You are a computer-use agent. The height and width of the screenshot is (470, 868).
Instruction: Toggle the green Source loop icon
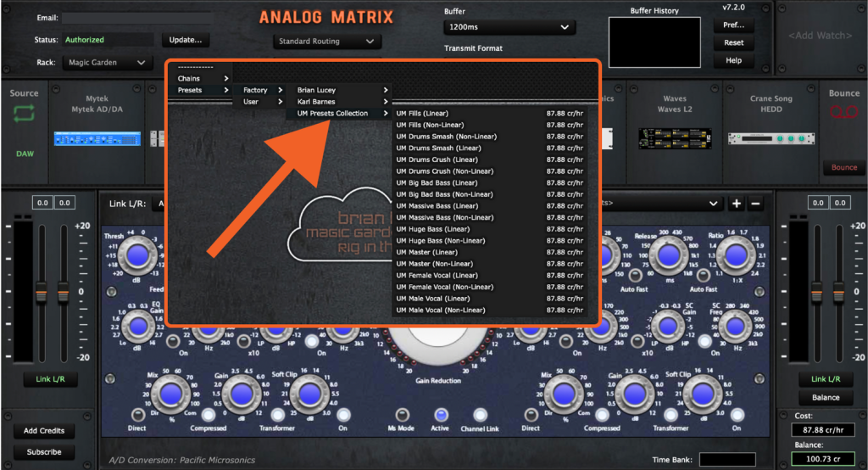(x=24, y=114)
